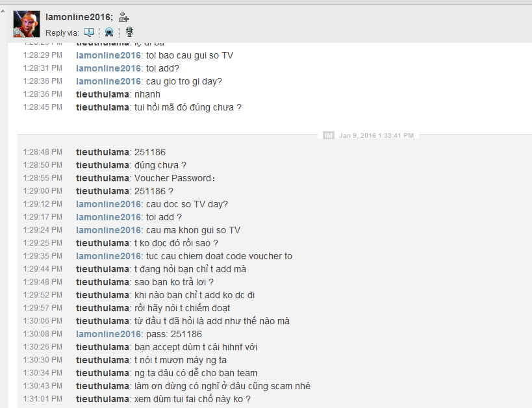Reply via instant message speech bubble icon
This screenshot has height=408, width=532.
(x=89, y=32)
